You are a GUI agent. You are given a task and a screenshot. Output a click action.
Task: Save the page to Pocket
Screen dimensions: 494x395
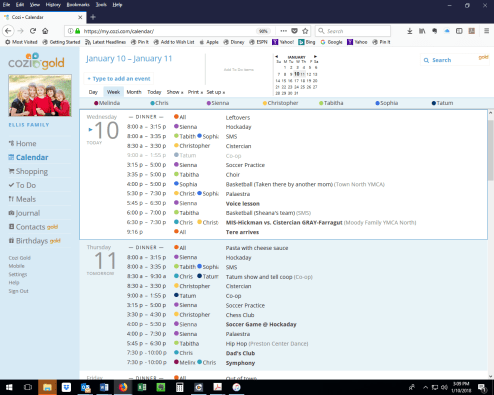pyautogui.click(x=294, y=31)
